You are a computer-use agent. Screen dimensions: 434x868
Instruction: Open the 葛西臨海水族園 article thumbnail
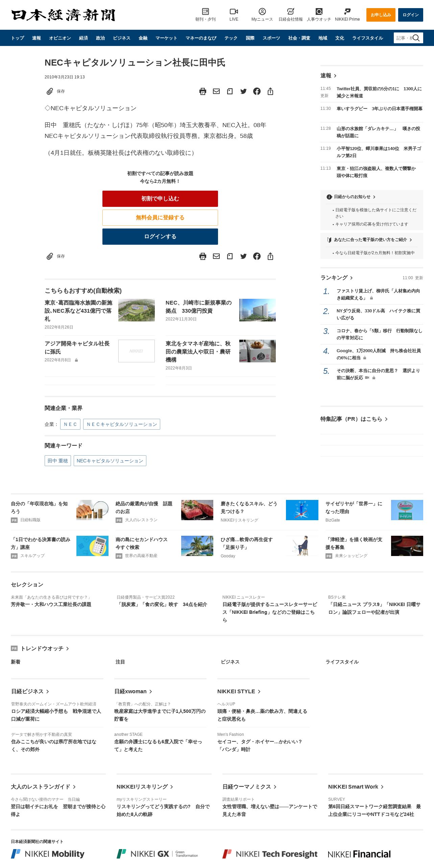(x=137, y=310)
